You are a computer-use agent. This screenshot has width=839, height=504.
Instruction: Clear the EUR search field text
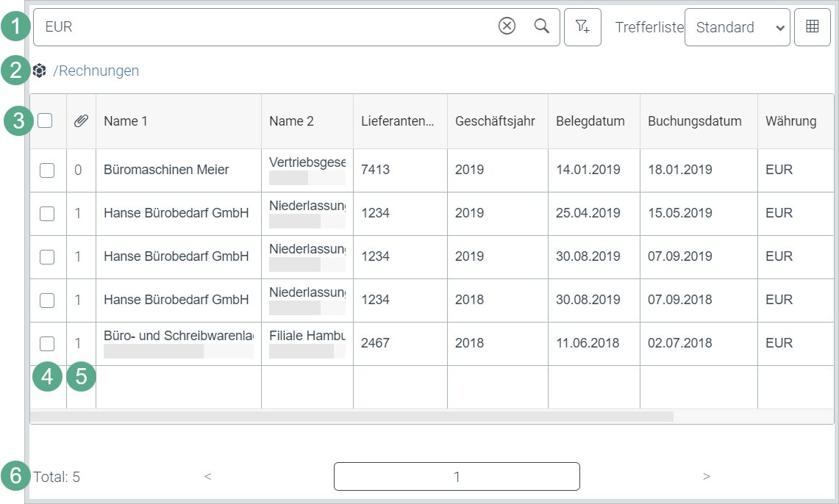(507, 26)
